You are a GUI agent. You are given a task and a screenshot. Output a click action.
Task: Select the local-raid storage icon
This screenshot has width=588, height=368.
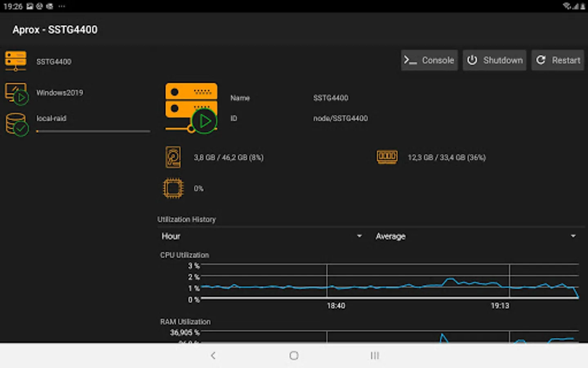tap(17, 124)
